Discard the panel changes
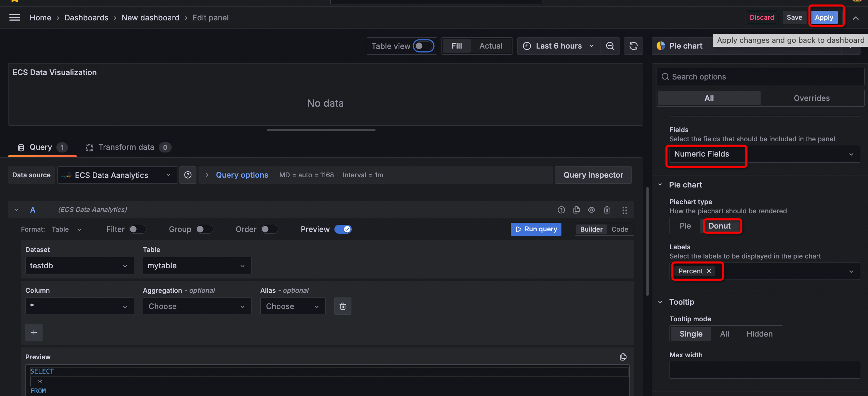 pos(762,17)
